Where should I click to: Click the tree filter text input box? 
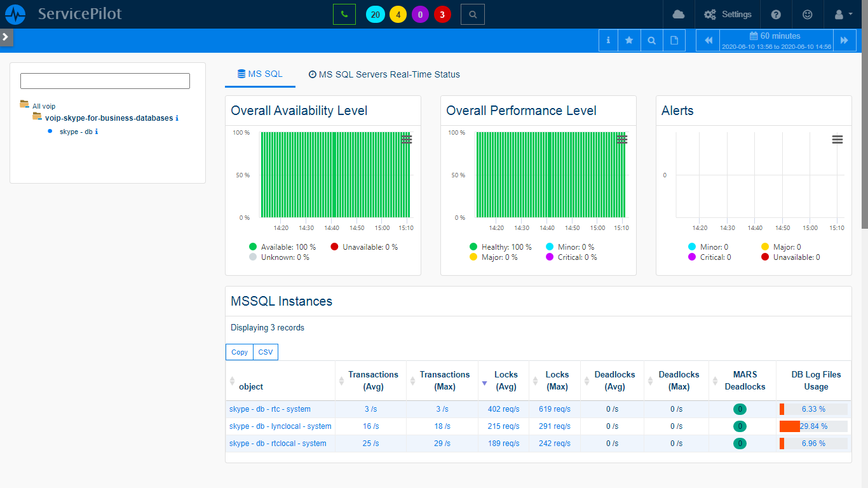tap(105, 81)
